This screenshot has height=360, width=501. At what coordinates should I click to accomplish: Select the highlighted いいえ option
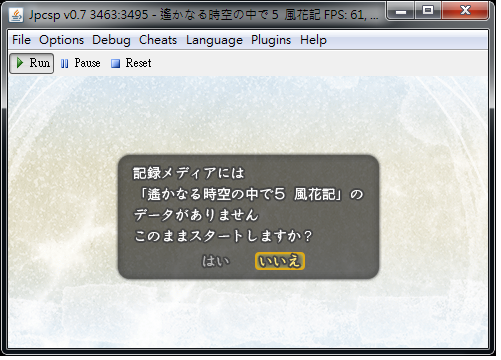click(280, 261)
